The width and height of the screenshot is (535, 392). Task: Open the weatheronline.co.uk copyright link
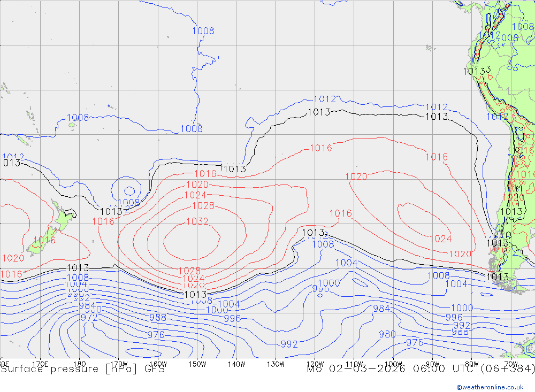pos(490,387)
